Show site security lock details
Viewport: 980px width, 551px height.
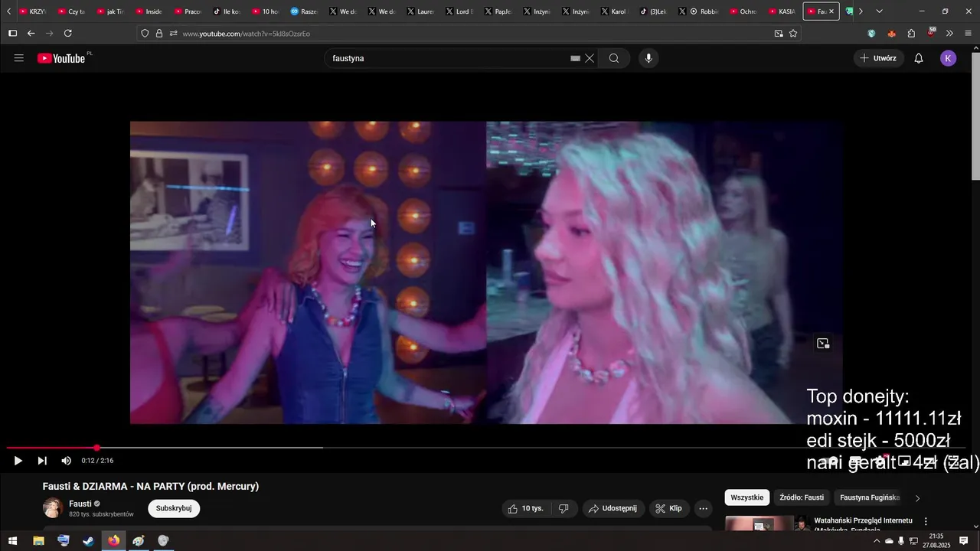coord(159,33)
